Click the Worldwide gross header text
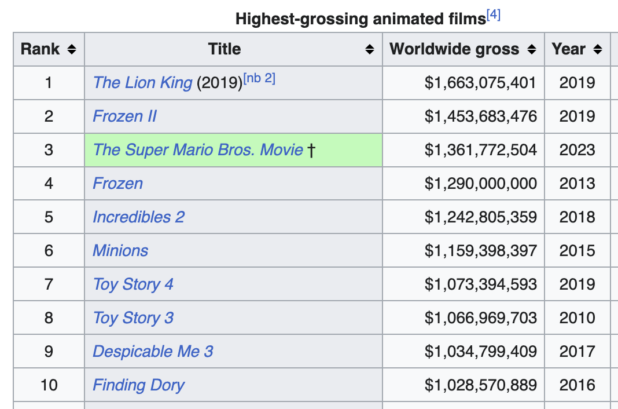618x409 pixels. coord(455,49)
